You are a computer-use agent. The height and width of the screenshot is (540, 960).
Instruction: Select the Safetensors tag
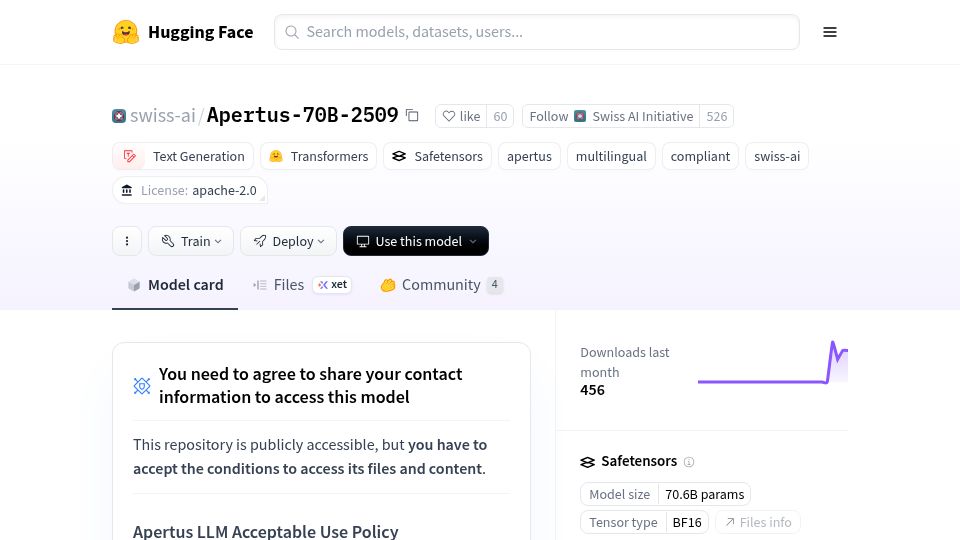tap(437, 156)
